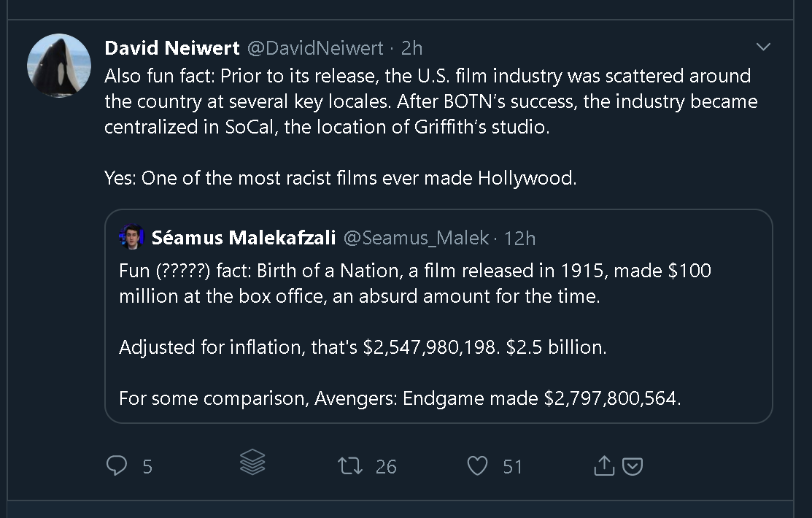The width and height of the screenshot is (812, 518).
Task: Click the 12h timestamp in quoted tweet
Action: [x=520, y=238]
